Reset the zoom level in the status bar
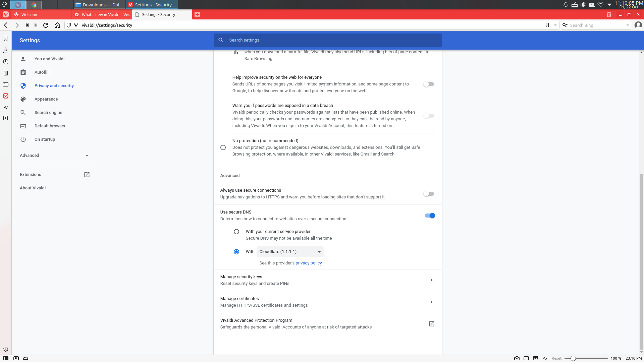644x362 pixels. [x=556, y=358]
